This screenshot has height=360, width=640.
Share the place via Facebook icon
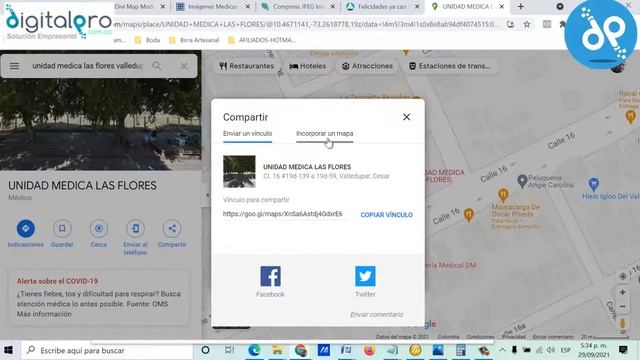[x=270, y=276]
